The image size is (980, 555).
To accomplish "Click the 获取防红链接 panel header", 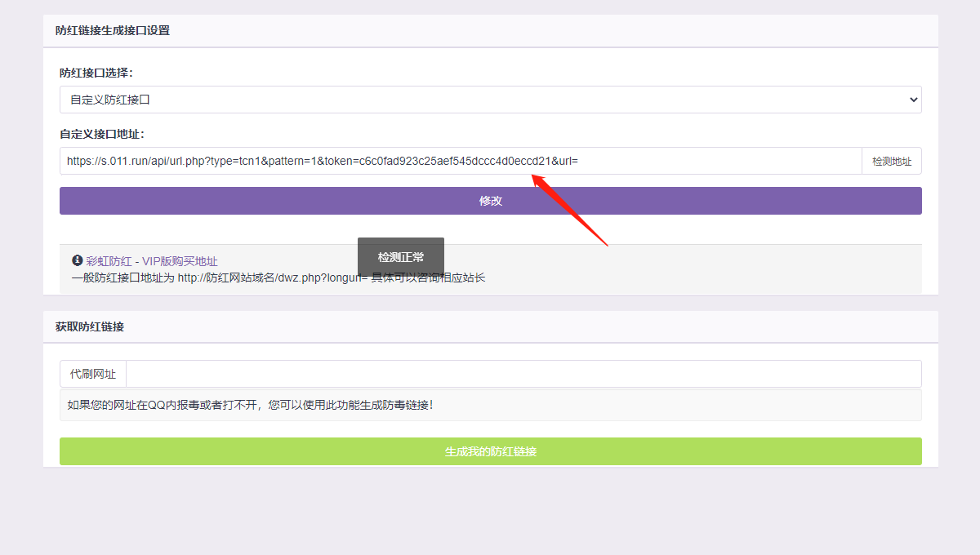I will 90,326.
